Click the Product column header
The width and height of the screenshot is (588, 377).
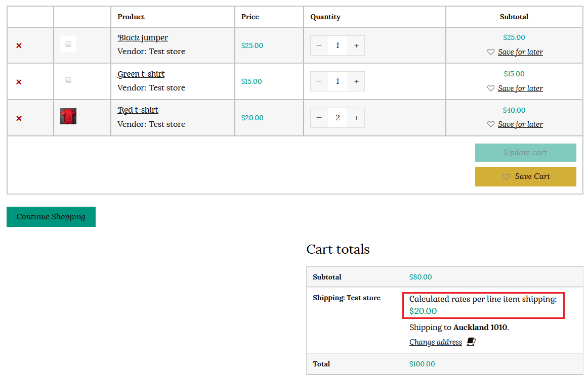pos(131,17)
